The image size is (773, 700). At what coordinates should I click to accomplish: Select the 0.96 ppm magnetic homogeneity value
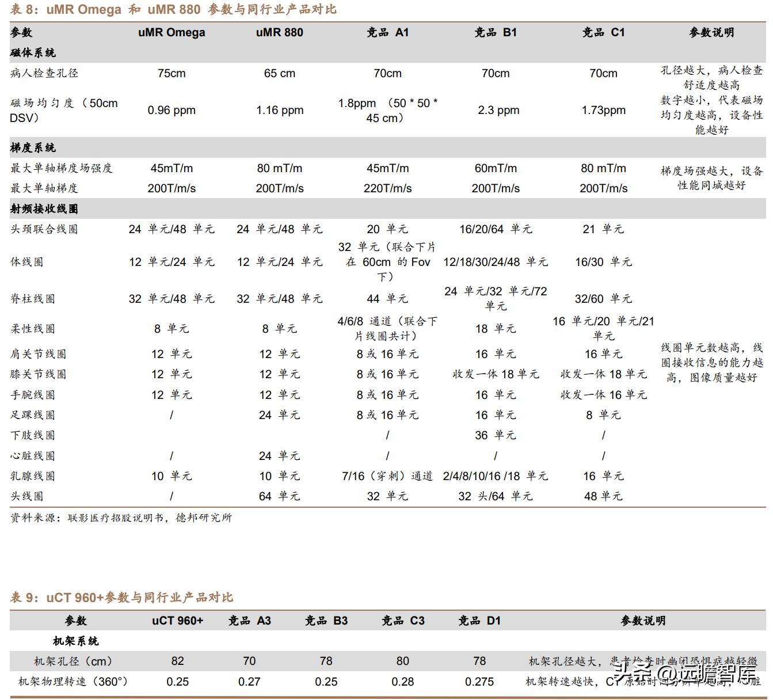(x=172, y=110)
